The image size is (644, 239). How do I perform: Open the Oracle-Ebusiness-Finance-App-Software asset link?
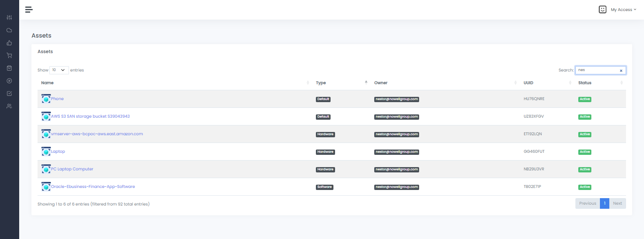tap(93, 187)
